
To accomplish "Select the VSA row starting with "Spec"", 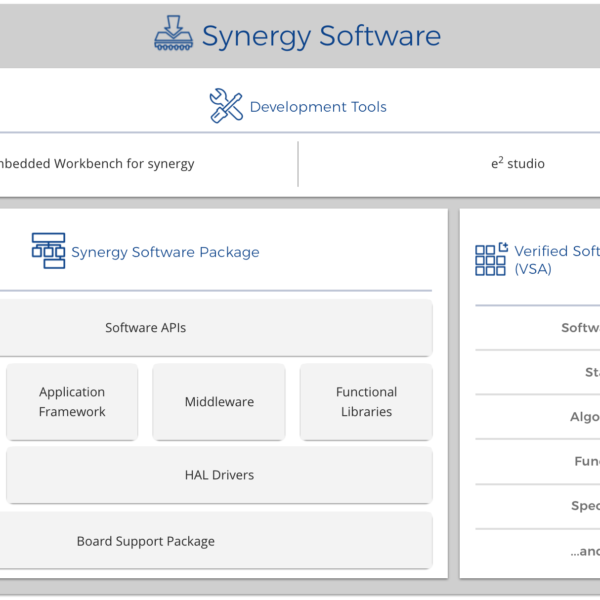I will pos(584,506).
